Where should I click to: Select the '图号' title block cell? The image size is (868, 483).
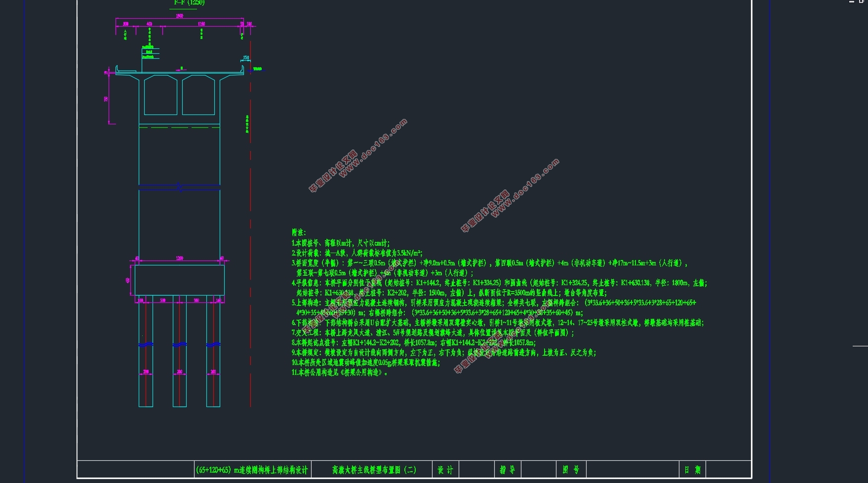[x=571, y=470]
